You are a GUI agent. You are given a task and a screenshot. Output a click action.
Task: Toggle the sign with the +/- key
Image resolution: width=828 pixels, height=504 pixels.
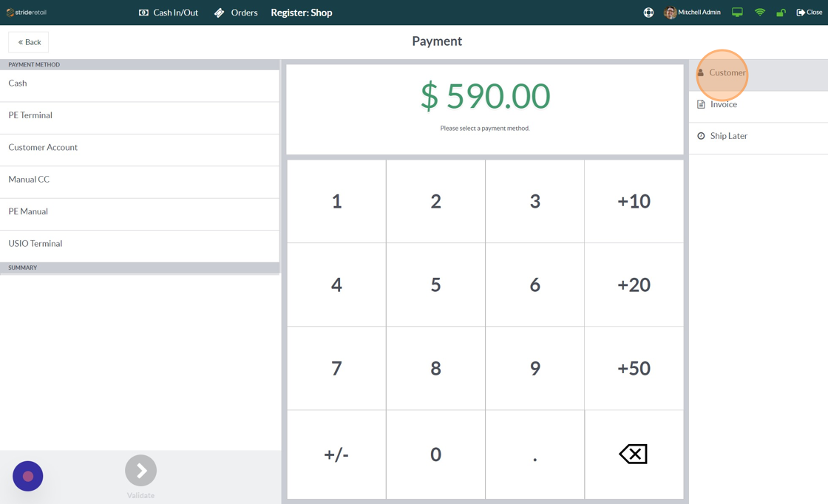(x=336, y=454)
